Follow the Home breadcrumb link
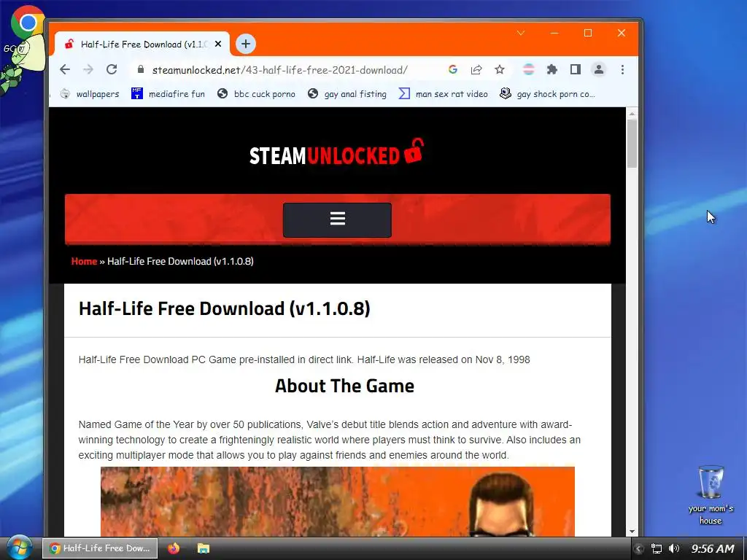 (x=85, y=262)
